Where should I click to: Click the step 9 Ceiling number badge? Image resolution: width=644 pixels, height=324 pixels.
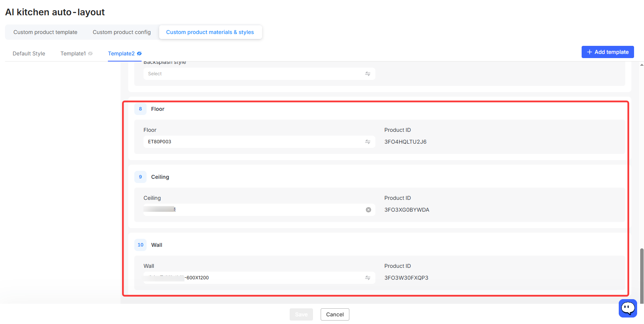pyautogui.click(x=140, y=177)
